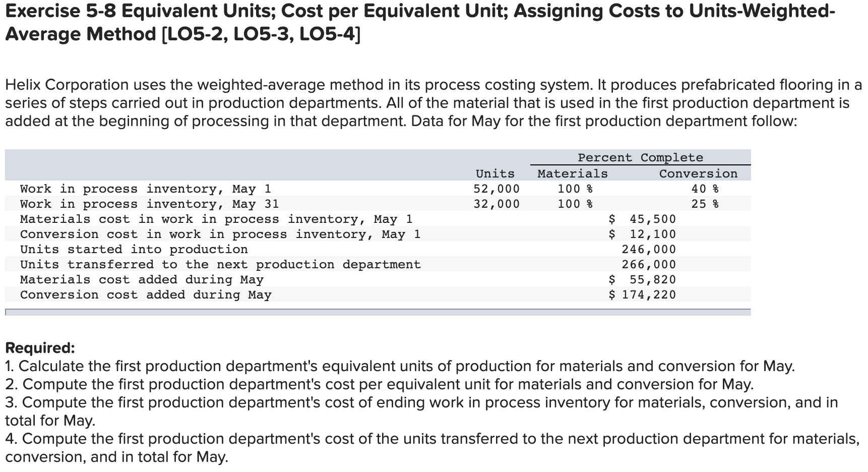Select the Conversion cost added during May row

point(145,294)
